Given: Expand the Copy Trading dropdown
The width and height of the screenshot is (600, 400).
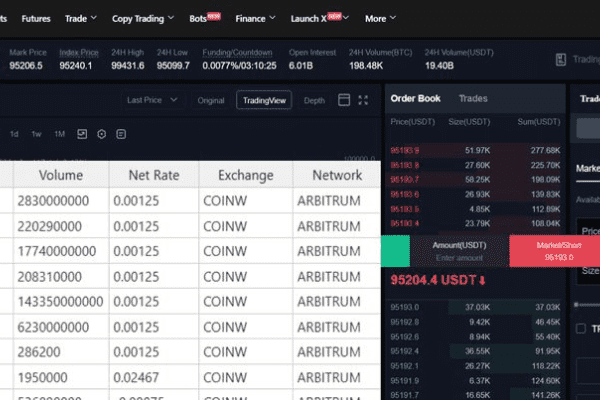Looking at the screenshot, I should tap(143, 18).
